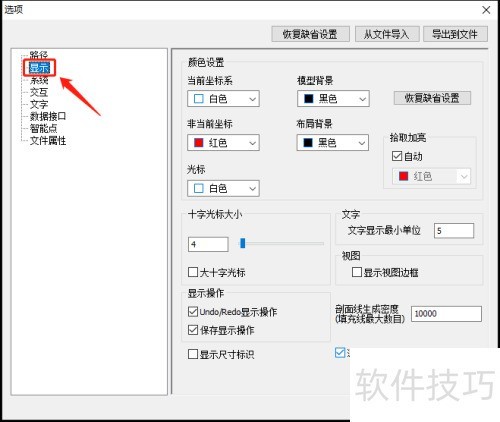Click black swatch in 布局背景 dropdown
Viewport: 500px width, 422px height.
[308, 143]
